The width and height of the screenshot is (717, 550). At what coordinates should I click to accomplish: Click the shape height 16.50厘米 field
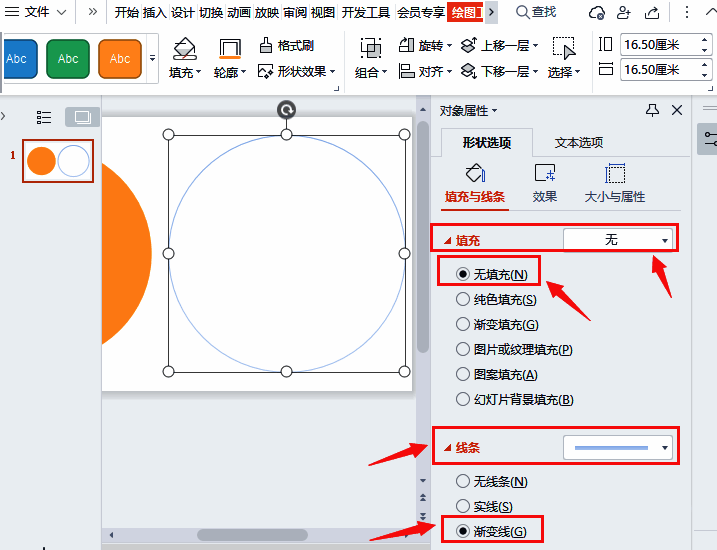coord(666,45)
